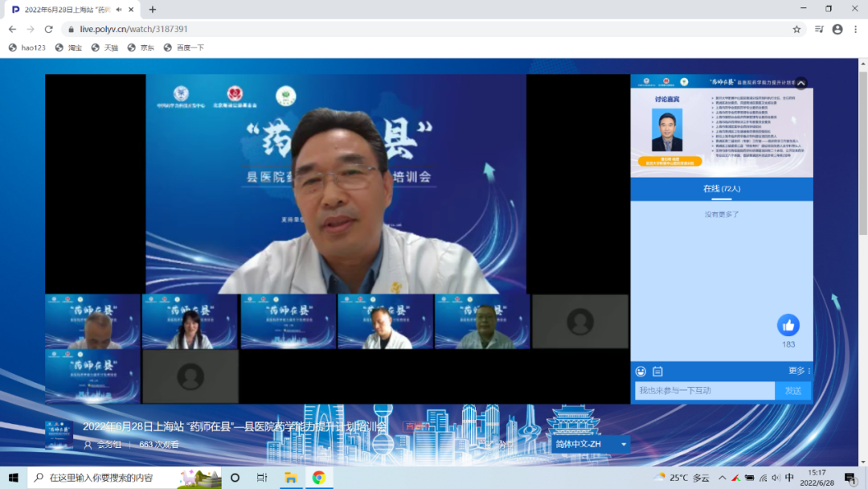Select the fourth thumbnail, man in white coat
The width and height of the screenshot is (868, 489).
[x=385, y=322]
